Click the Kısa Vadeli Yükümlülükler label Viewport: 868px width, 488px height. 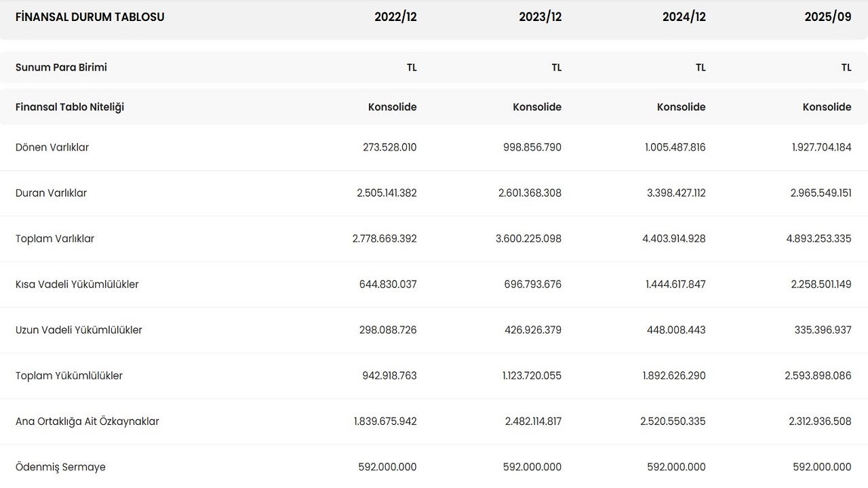(77, 285)
